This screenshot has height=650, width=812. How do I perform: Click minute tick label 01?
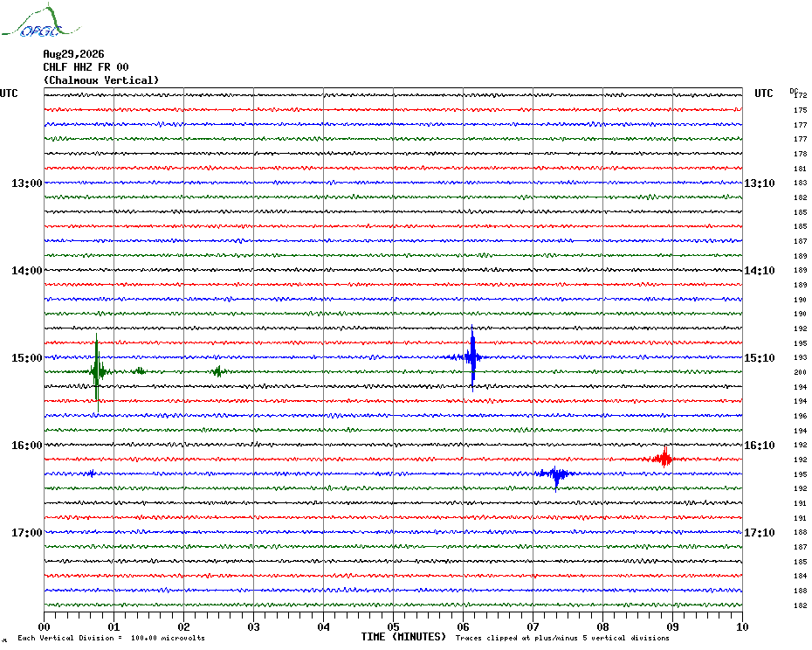coord(114,626)
